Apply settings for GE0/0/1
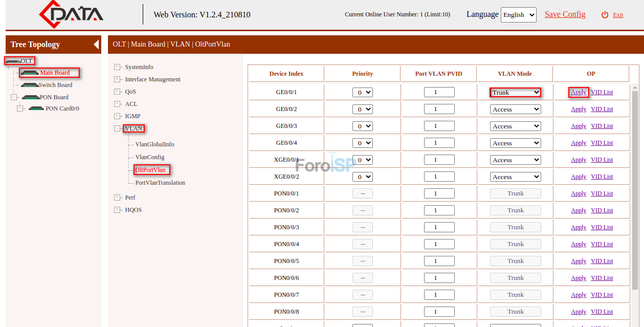This screenshot has width=644, height=327. click(579, 92)
